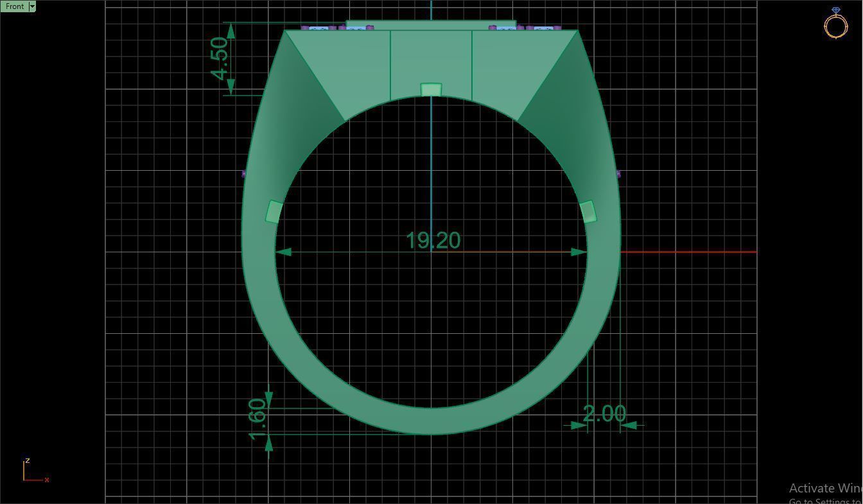Open the Front viewport title label
863x504 pixels.
tap(14, 6)
